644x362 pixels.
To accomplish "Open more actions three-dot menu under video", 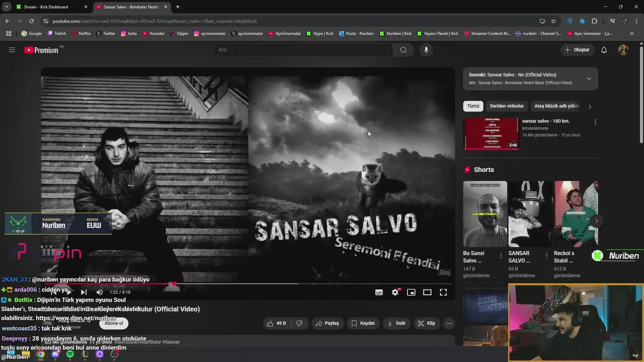I will click(449, 323).
